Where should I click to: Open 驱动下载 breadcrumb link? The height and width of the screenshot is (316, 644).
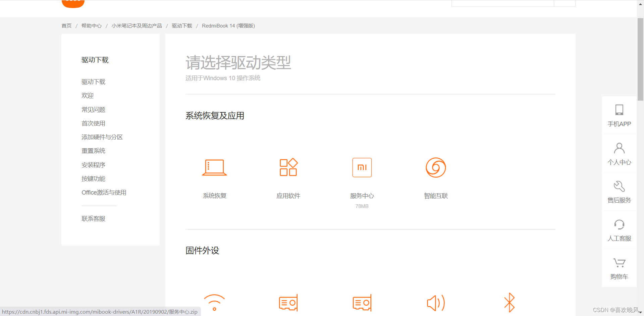(x=182, y=26)
